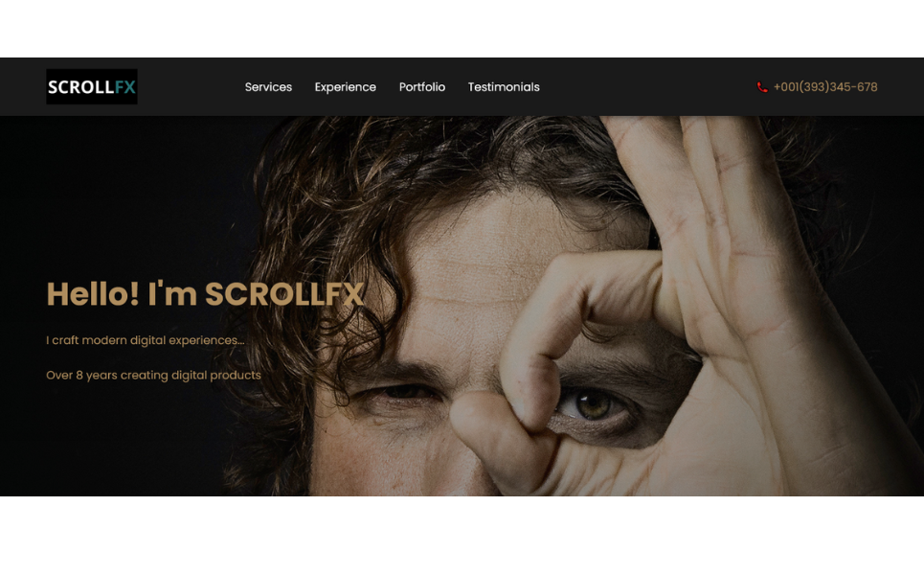The image size is (924, 575).
Task: Click "I craft modern digital experiences..." text
Action: pyautogui.click(x=145, y=340)
